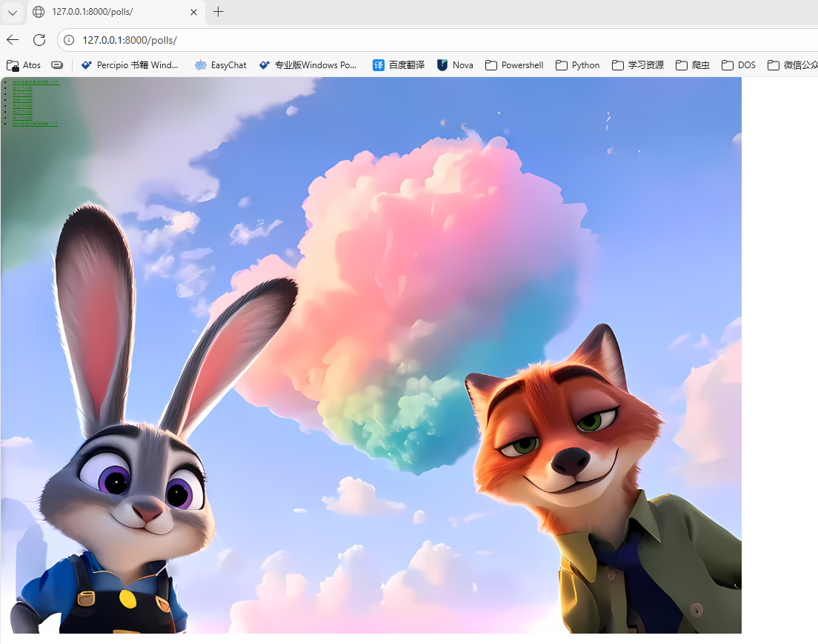Close the 127.0.0.1:8000/polls/ tab
Screen dimensions: 818x644
click(193, 12)
